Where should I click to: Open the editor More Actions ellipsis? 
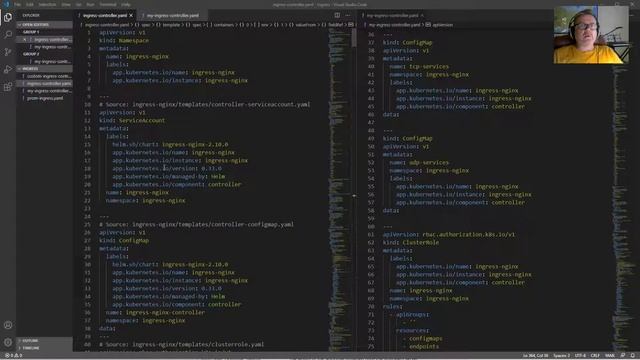[348, 15]
